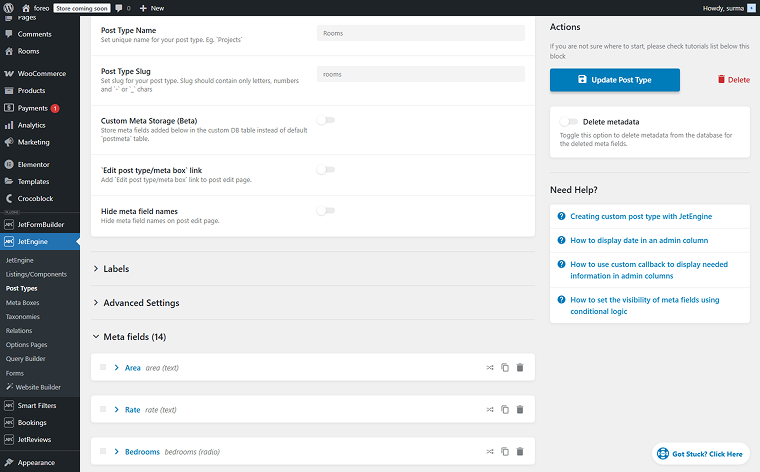Open Forms submenu item
The height and width of the screenshot is (472, 760).
click(15, 373)
